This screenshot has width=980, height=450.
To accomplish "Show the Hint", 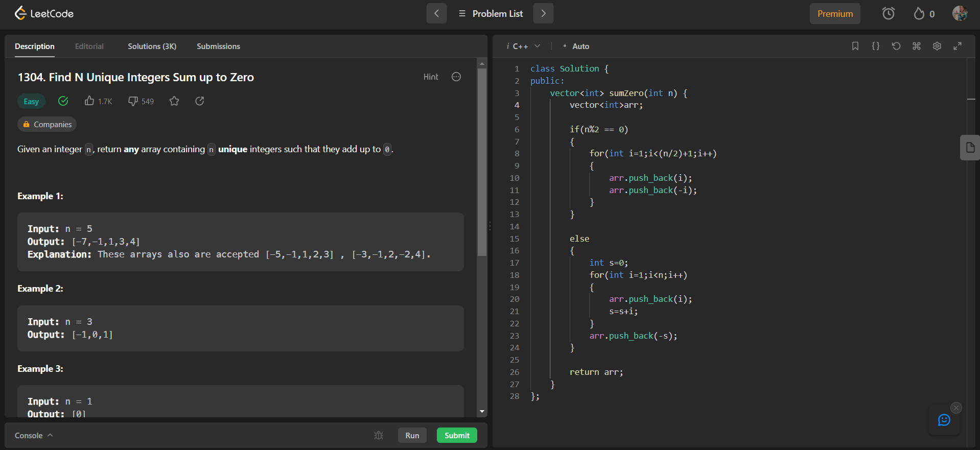I will click(431, 77).
